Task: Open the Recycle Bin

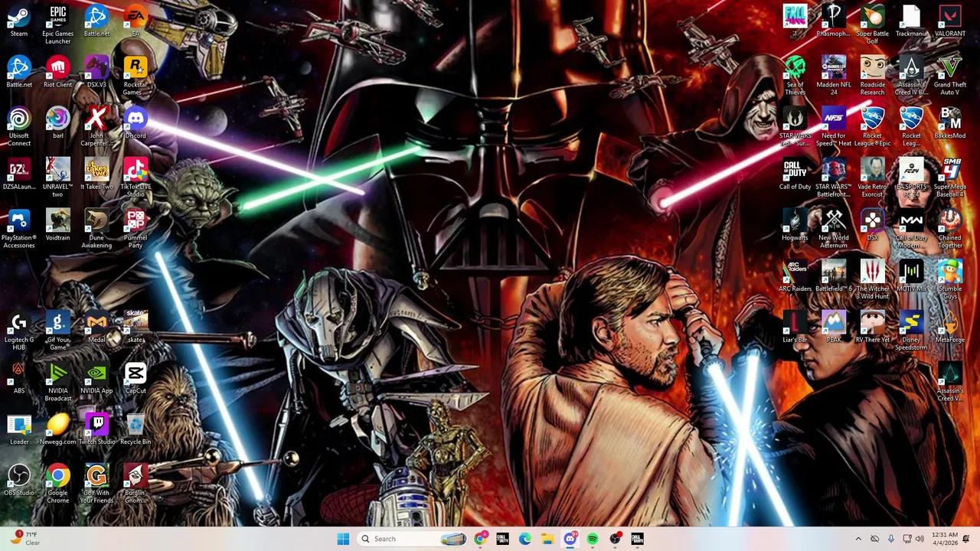Action: [136, 430]
